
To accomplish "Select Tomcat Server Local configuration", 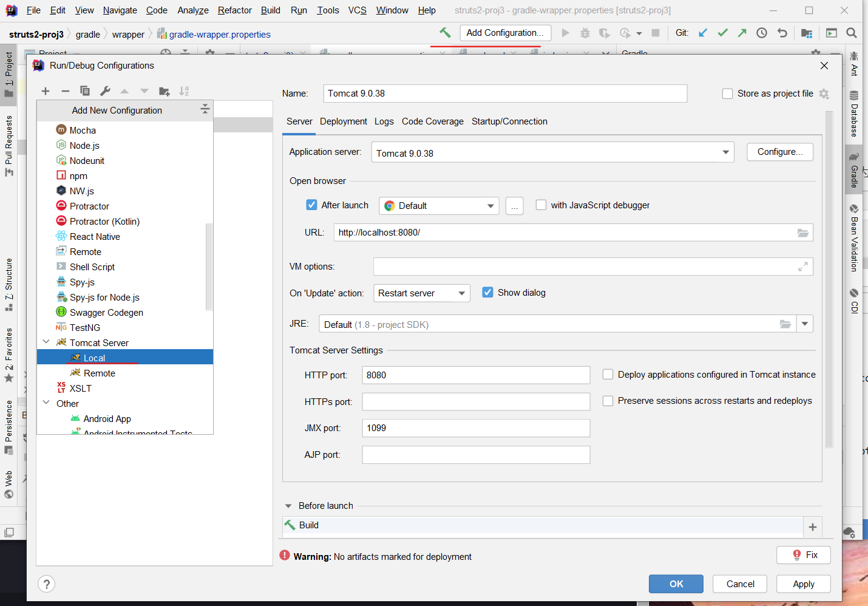I will (125, 358).
